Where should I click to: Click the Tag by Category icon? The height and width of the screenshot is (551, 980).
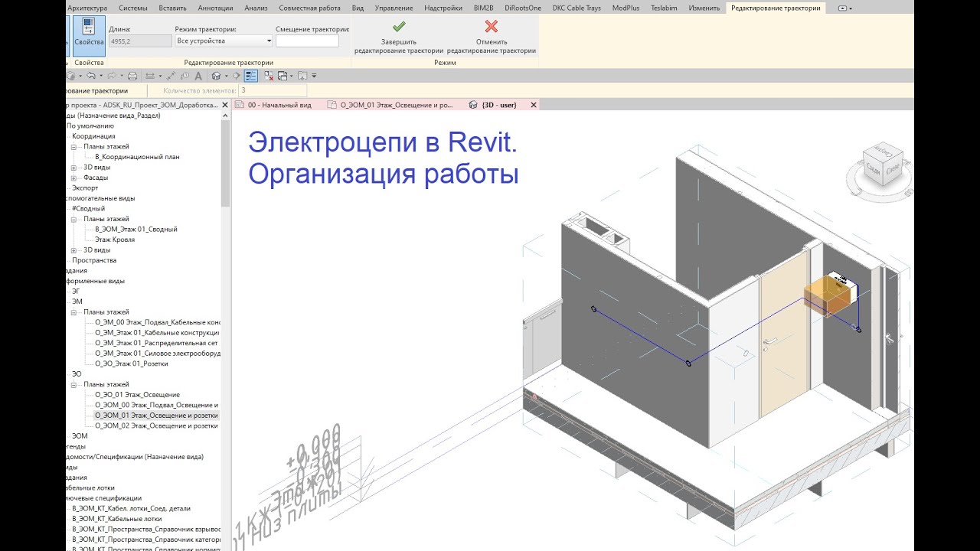[x=185, y=76]
